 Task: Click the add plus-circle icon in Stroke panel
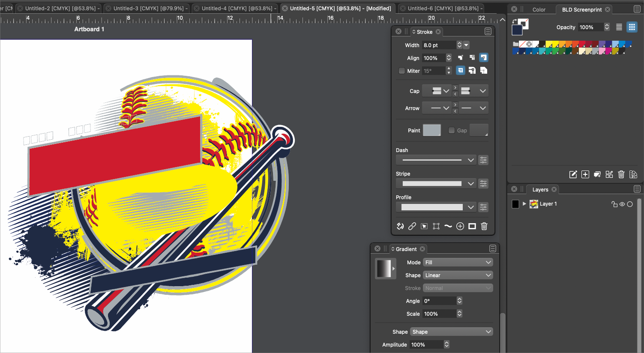point(460,226)
